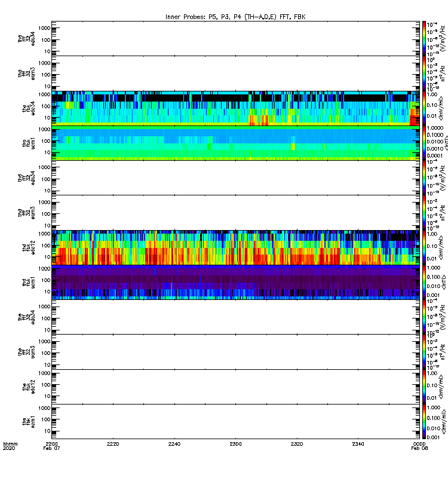Click the 'Feb 07' date label
Viewport: 448px width, 478px height.
point(51,448)
